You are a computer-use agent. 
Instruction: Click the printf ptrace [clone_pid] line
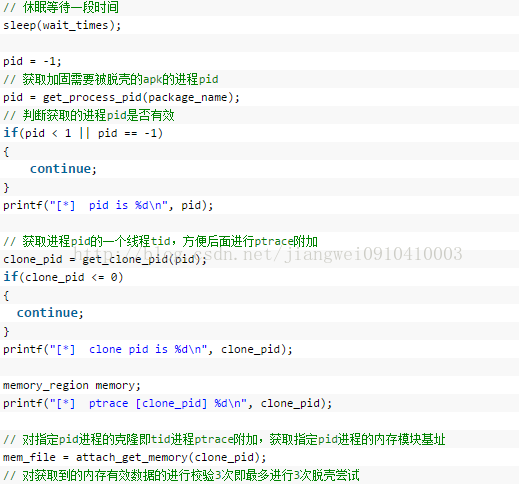tap(168, 403)
